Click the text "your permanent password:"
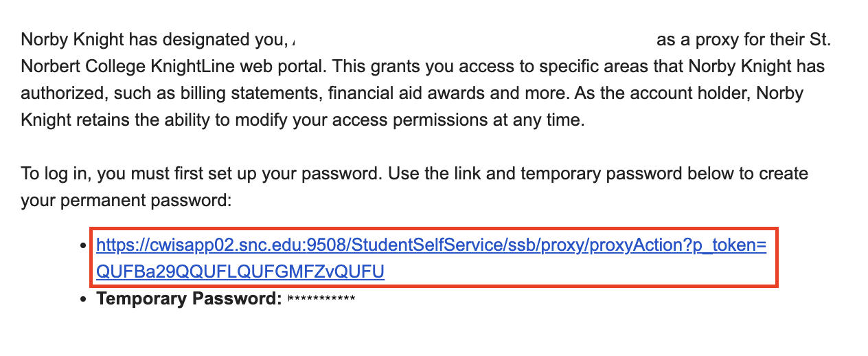Image resolution: width=868 pixels, height=356 pixels. coord(127,201)
